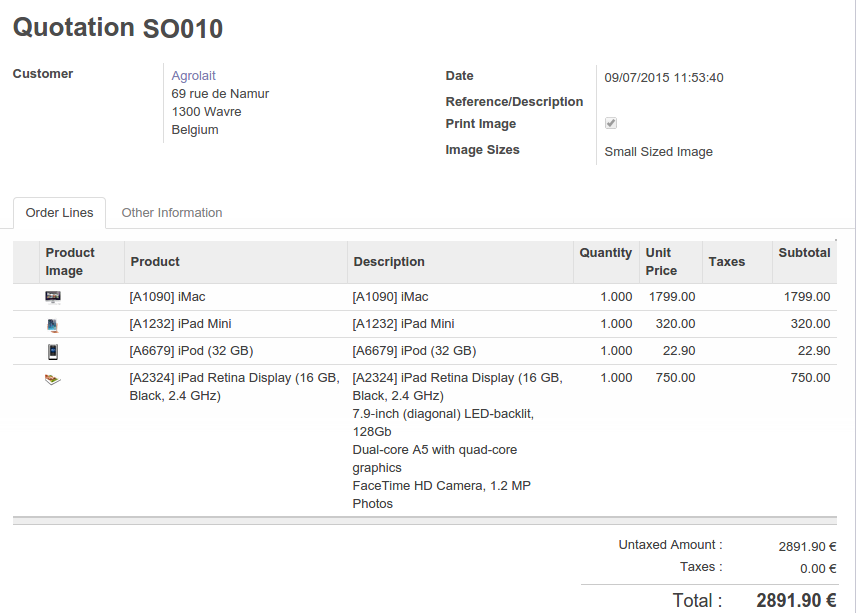Open the Agrolait customer link
Image resolution: width=856 pixels, height=613 pixels.
click(194, 76)
